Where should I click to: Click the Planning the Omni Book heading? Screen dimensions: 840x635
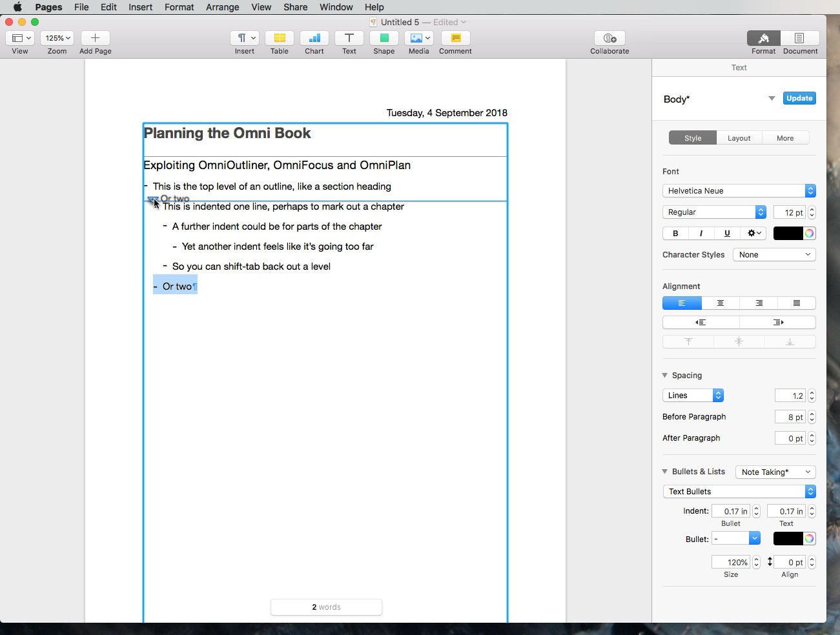[227, 133]
